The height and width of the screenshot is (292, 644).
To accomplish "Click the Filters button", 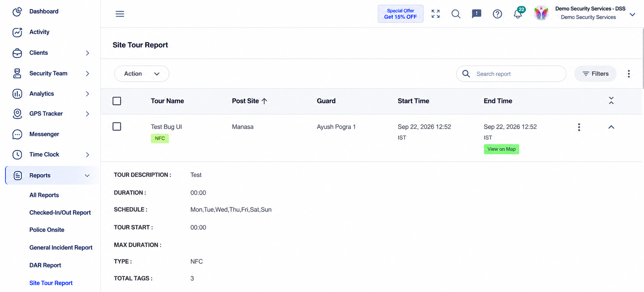I will point(595,74).
